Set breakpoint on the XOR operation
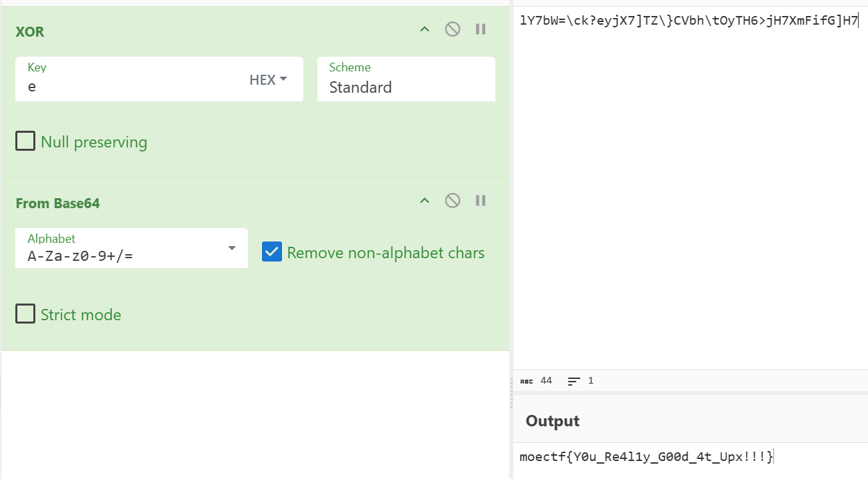868x479 pixels. point(481,29)
